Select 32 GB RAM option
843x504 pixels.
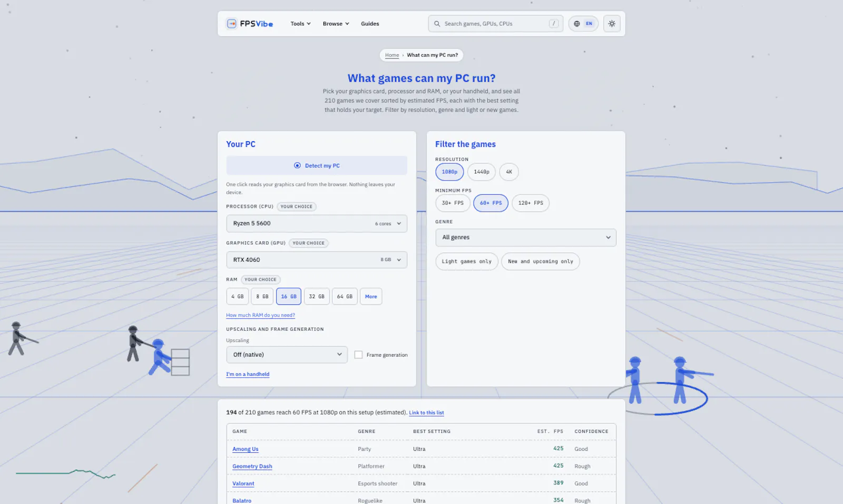tap(317, 297)
